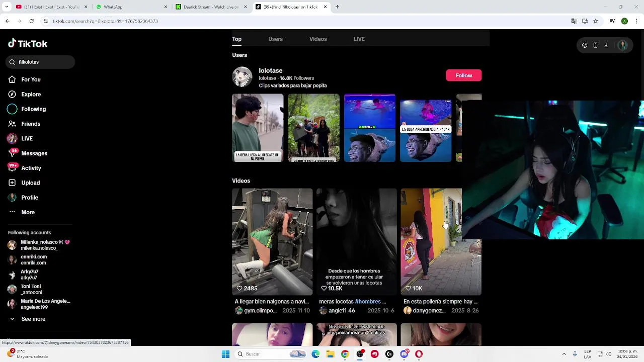
Task: Open the Chrome profile avatar
Action: (624, 21)
